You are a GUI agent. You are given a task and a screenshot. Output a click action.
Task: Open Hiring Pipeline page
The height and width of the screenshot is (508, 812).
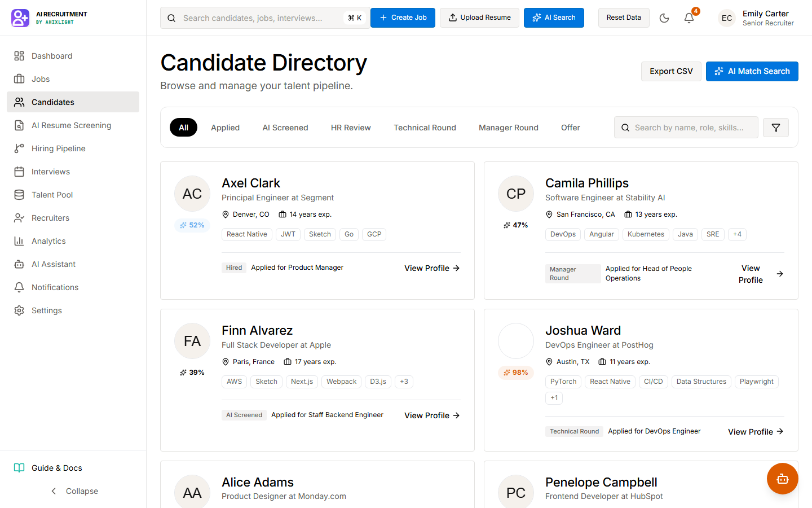73,148
